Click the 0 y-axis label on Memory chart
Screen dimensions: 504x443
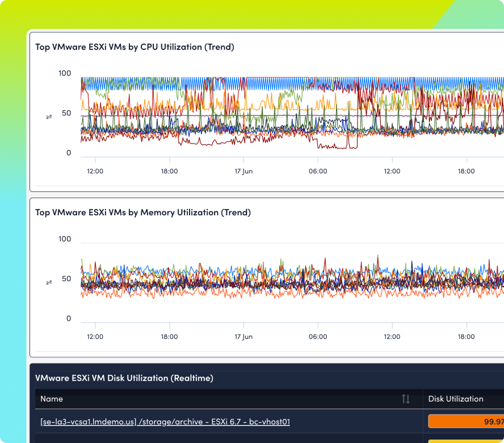69,319
